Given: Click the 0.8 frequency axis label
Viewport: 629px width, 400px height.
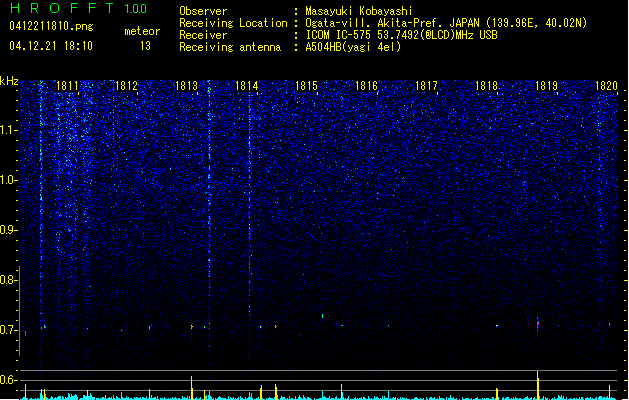Looking at the screenshot, I should (9, 280).
